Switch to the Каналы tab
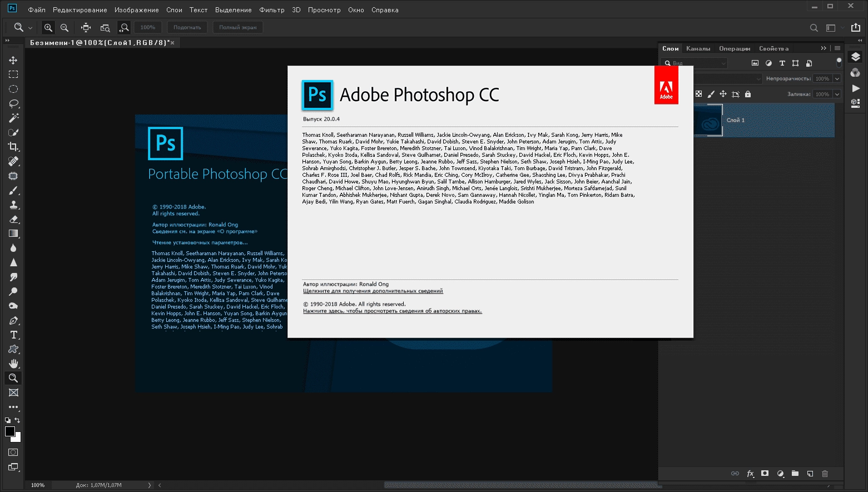This screenshot has width=868, height=492. click(x=698, y=48)
